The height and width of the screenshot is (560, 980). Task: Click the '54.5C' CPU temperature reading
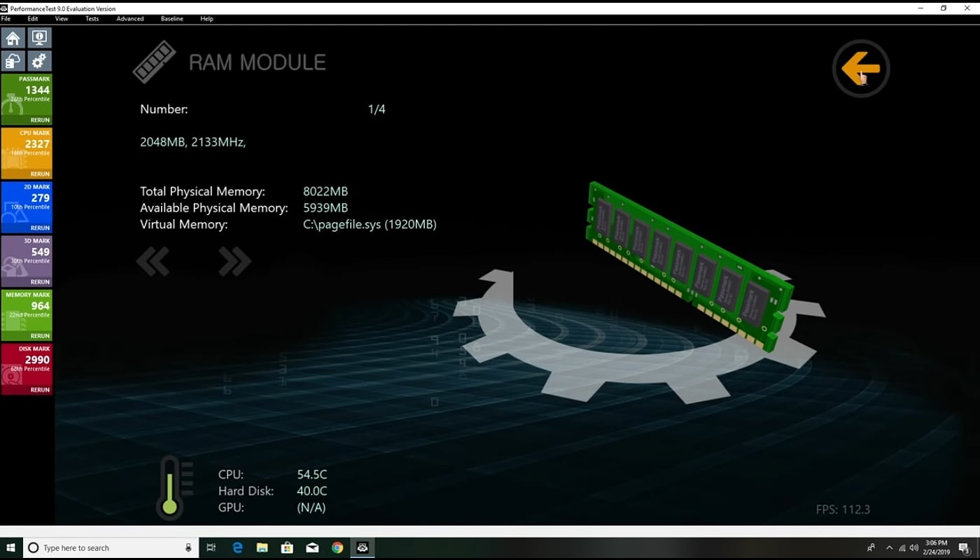pos(312,475)
